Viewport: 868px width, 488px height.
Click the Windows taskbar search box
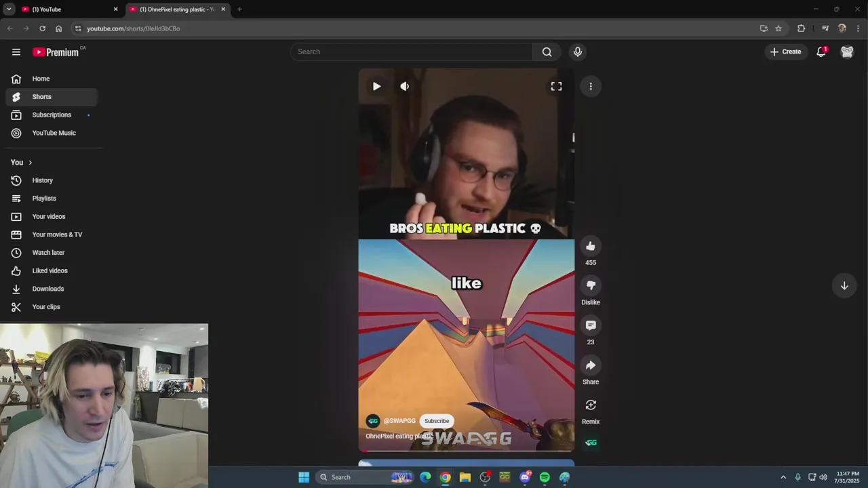366,477
